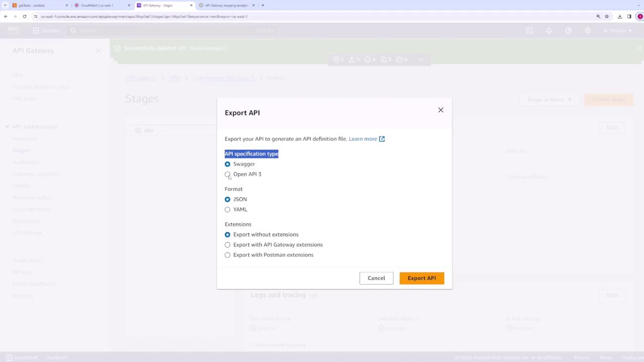This screenshot has height=362, width=644.
Task: Select Export with API Gateway extensions
Action: click(x=227, y=245)
